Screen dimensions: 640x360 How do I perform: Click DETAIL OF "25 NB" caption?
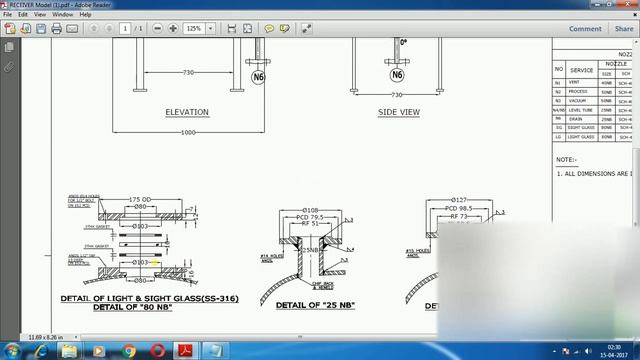tap(316, 305)
